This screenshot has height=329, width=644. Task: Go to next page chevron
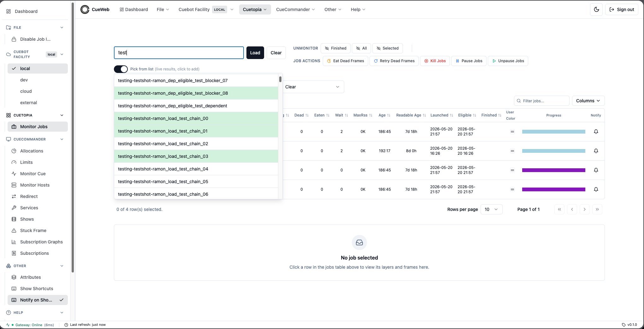(585, 209)
